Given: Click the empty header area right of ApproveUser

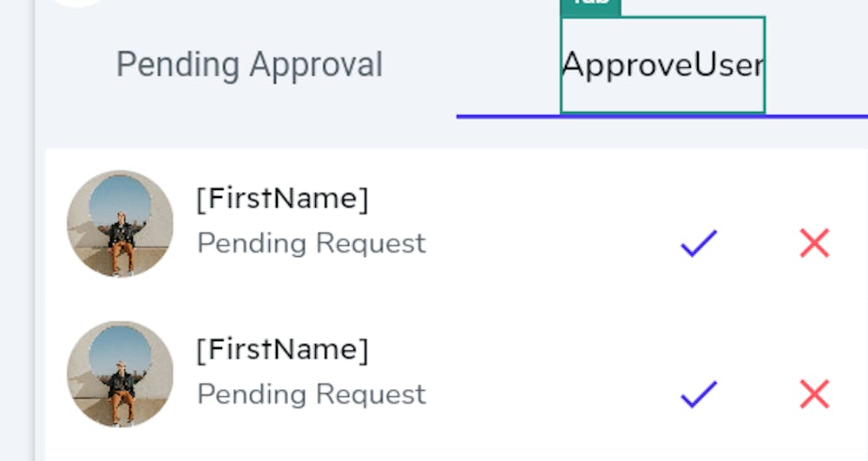Looking at the screenshot, I should pos(816,65).
